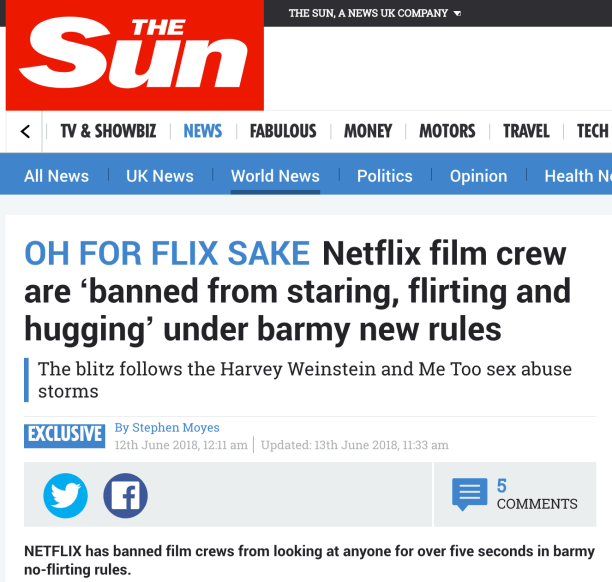Expand The Sun, A News UK Company dropdown
Image resolution: width=612 pixels, height=582 pixels.
click(x=375, y=13)
